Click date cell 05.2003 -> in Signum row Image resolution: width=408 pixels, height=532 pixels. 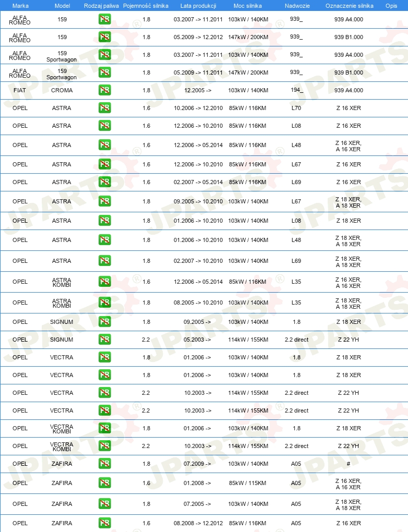[197, 340]
